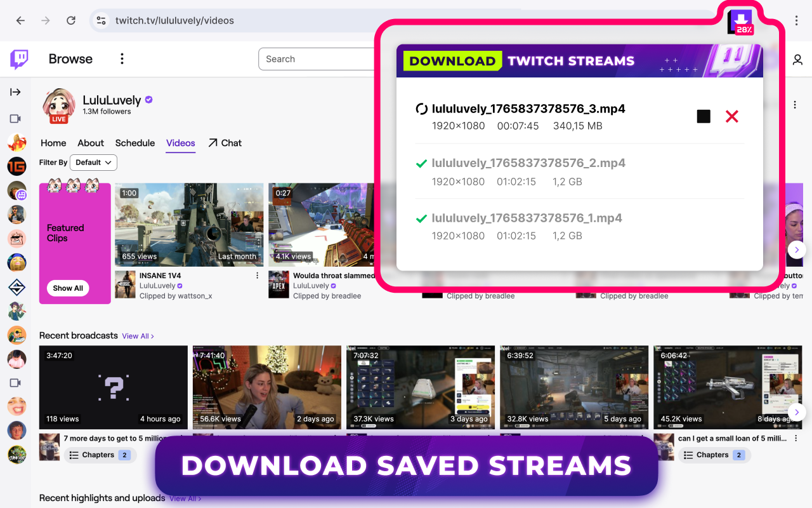Open Browse in the top navigation
Image resolution: width=812 pixels, height=508 pixels.
70,59
